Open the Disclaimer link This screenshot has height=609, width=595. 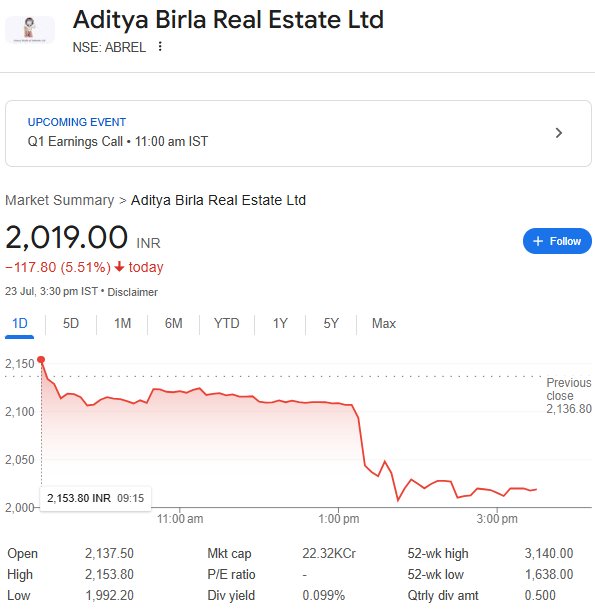tap(132, 292)
